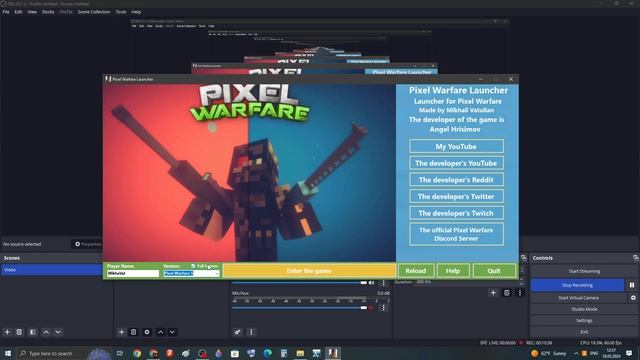Open the Help menu in OBS
This screenshot has width=640, height=360.
coord(136,12)
